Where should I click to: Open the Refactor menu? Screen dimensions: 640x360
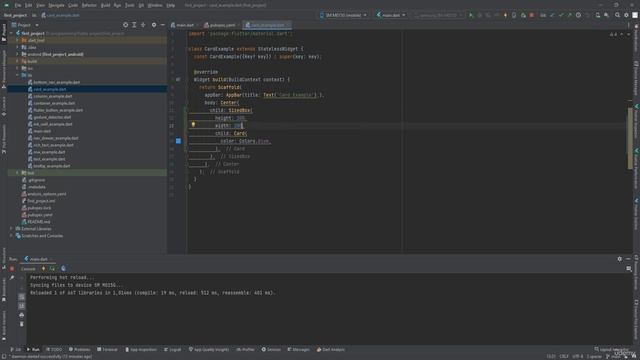click(x=89, y=5)
